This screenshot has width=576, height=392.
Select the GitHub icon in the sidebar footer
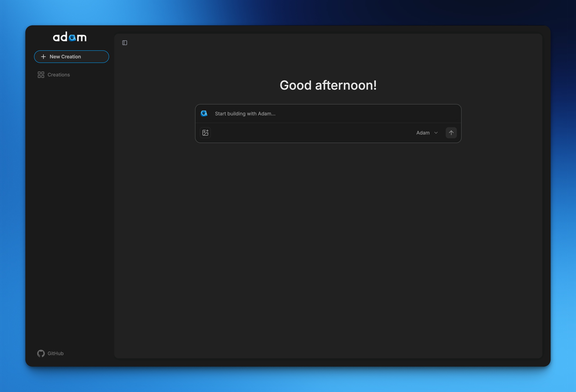tap(41, 353)
